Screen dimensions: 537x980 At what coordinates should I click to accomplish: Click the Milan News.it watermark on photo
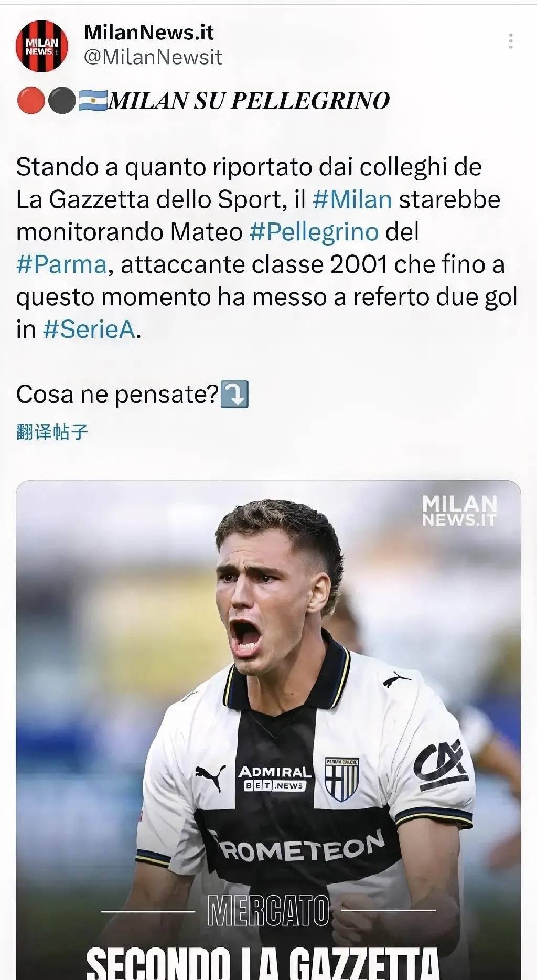coord(459,510)
